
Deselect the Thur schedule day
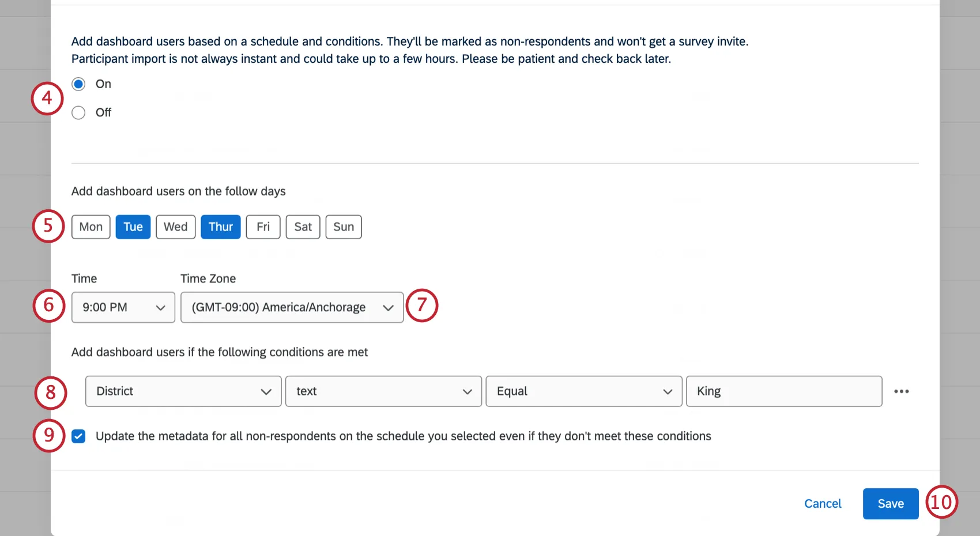pyautogui.click(x=220, y=227)
